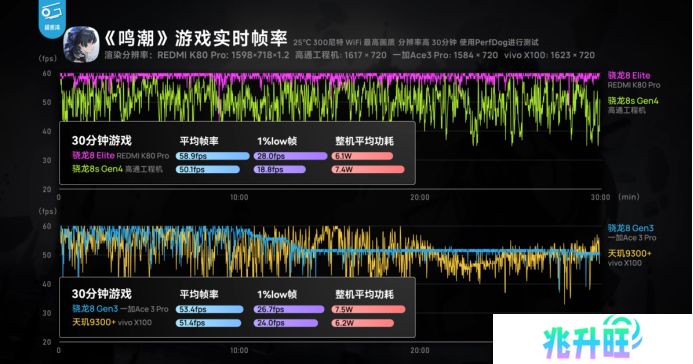Screen dimensions: 693x364
Task: Click the 7.4W power consumption bar
Action: (368, 170)
